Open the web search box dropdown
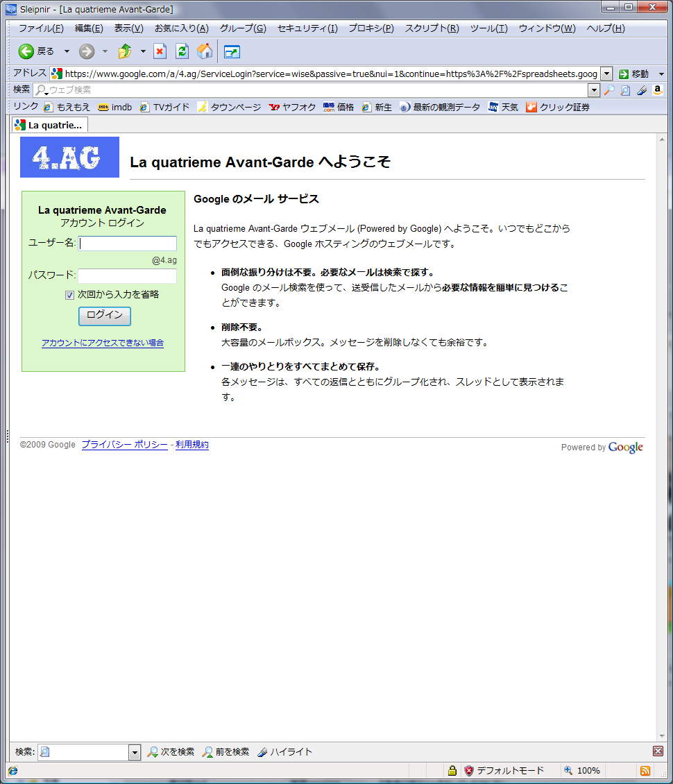 pyautogui.click(x=594, y=90)
